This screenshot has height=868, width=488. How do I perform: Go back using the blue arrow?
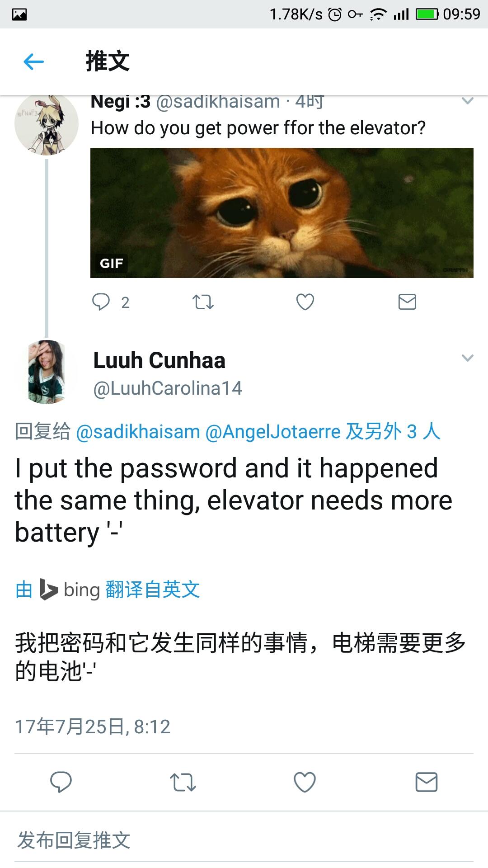[33, 62]
